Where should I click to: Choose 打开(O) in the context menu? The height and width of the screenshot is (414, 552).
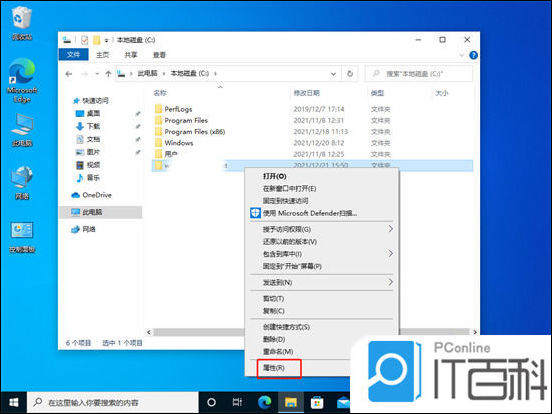[x=322, y=176]
